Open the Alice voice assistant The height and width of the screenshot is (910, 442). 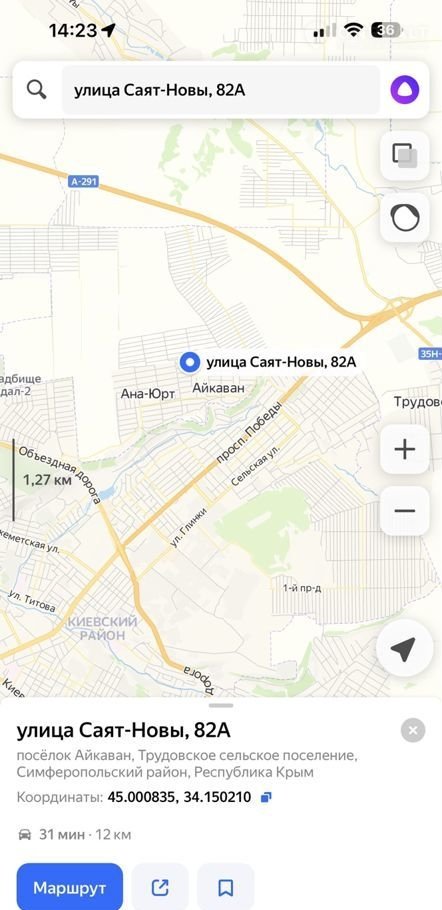[x=404, y=90]
